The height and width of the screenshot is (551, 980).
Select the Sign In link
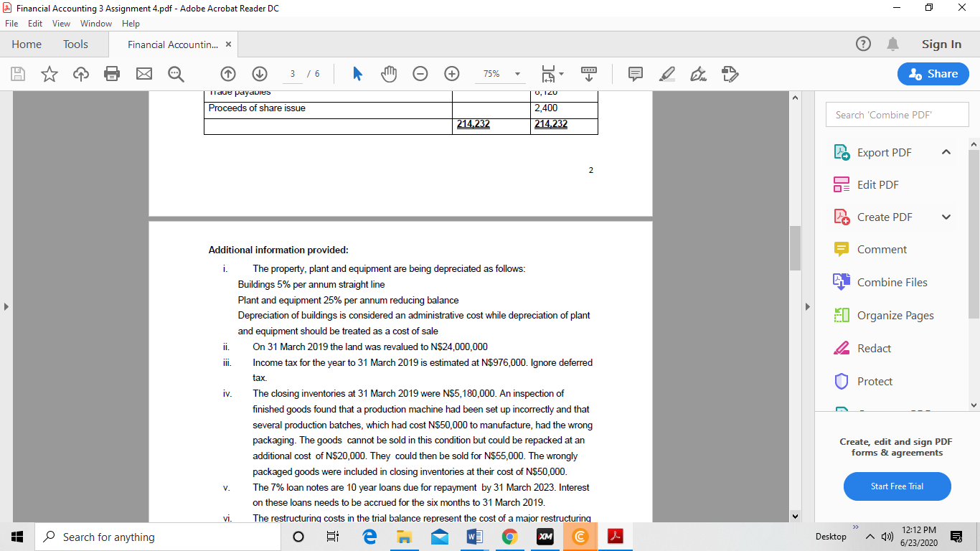pyautogui.click(x=941, y=44)
